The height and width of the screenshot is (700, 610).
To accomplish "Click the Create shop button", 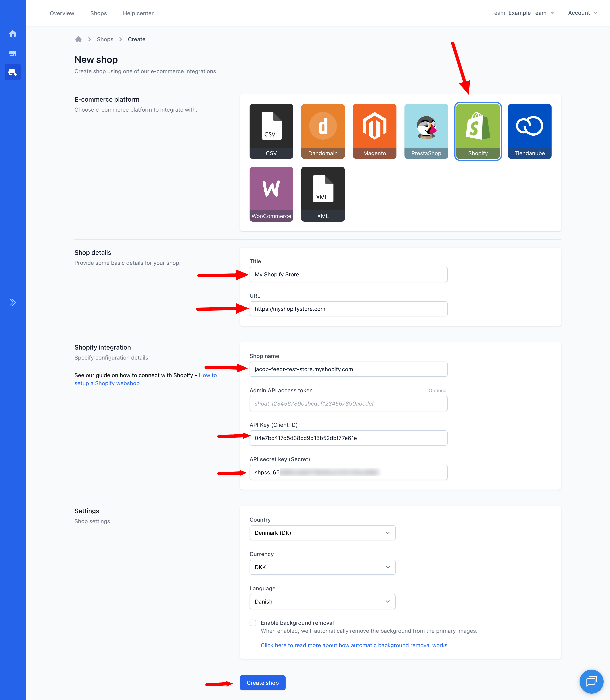I will (262, 683).
